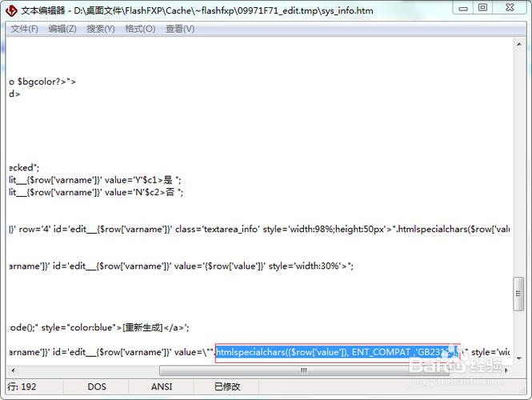Click the vertical scrollbar down arrow
Screen dimensions: 532x400
[x=518, y=356]
